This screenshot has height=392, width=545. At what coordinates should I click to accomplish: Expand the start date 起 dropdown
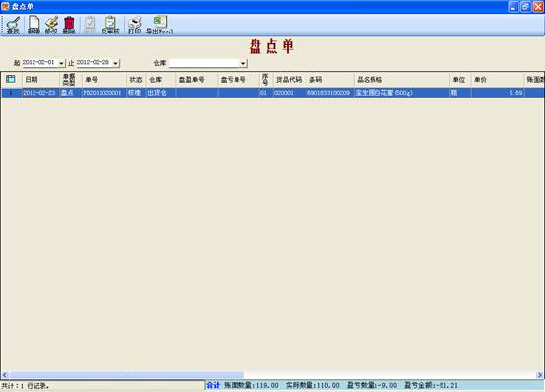pyautogui.click(x=61, y=63)
